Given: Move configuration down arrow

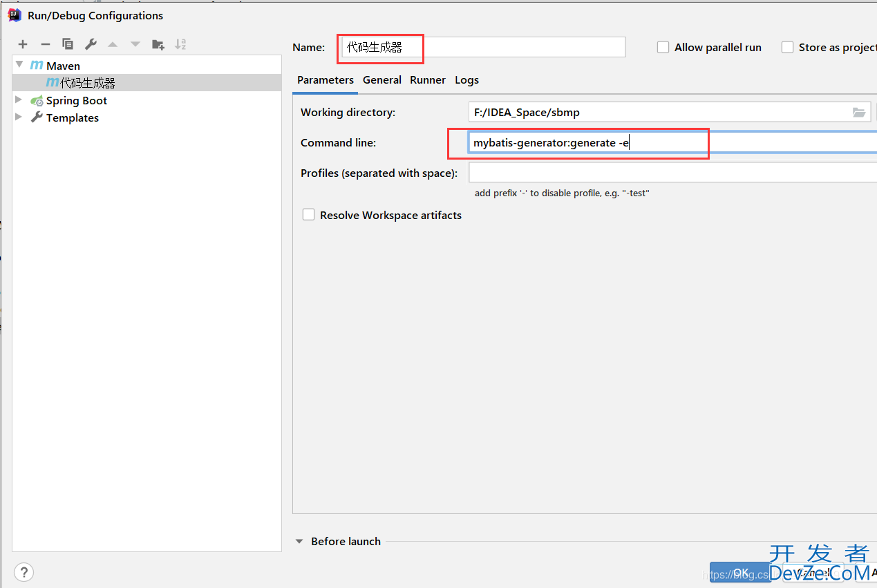Looking at the screenshot, I should point(135,44).
